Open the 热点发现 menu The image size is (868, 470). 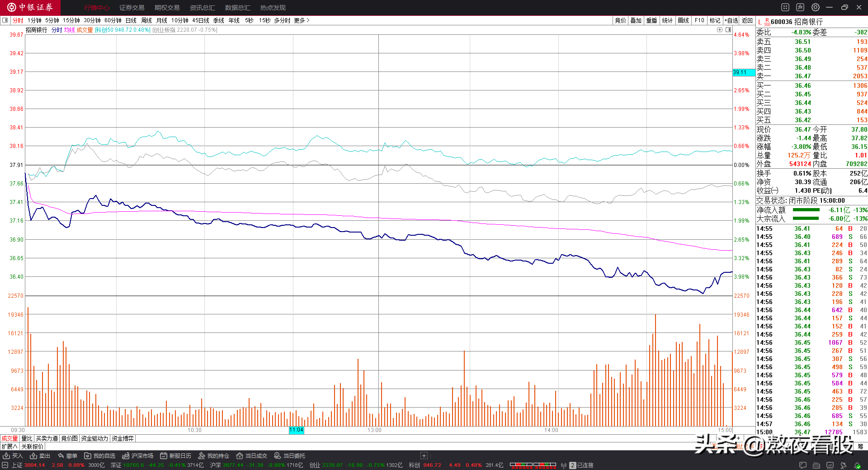pyautogui.click(x=273, y=8)
